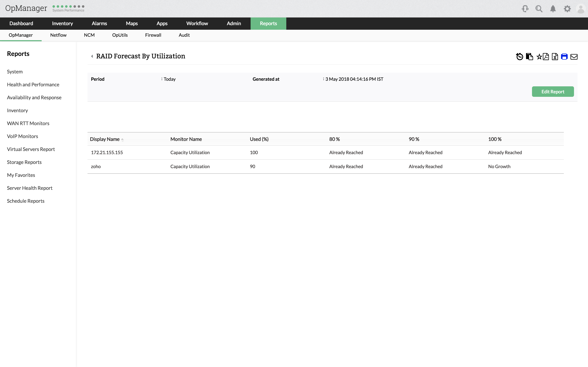Collapse report using arrow beside RAID title

[92, 56]
